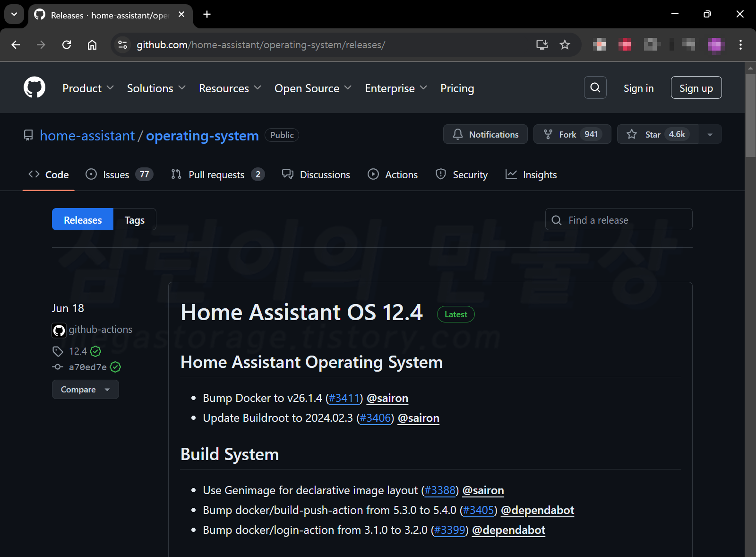Click the verified badge next to tag 12.4
The image size is (756, 557).
click(x=96, y=351)
